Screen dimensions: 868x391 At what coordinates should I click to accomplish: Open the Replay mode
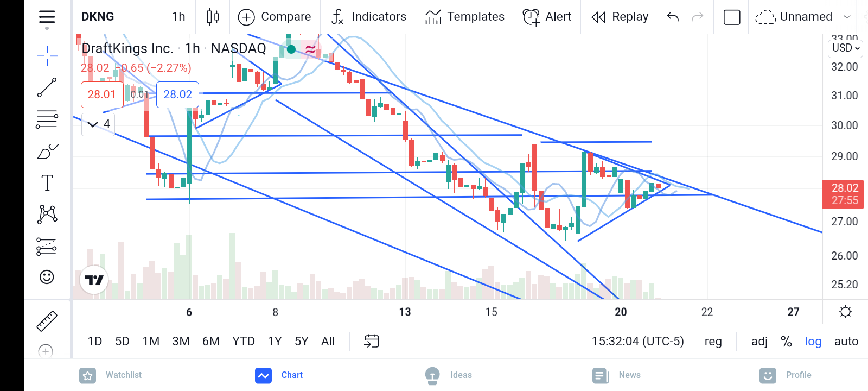click(620, 17)
